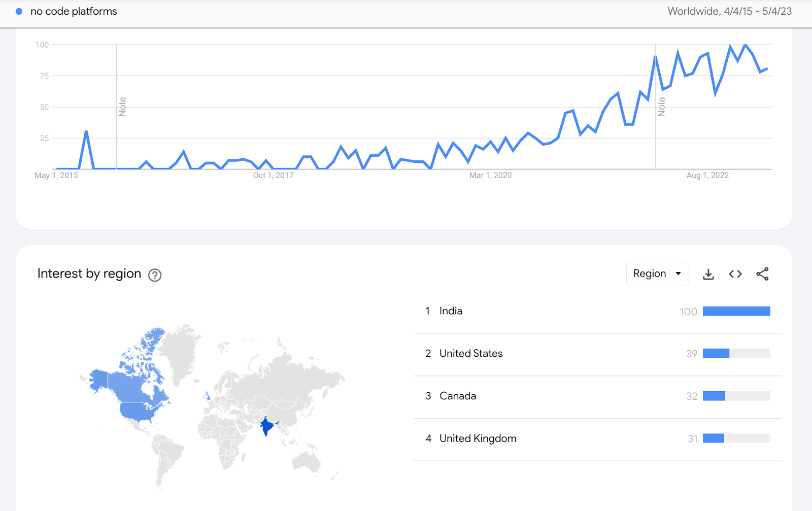Click the May 2015 spike on trend line
Image resolution: width=812 pixels, height=511 pixels.
86,132
